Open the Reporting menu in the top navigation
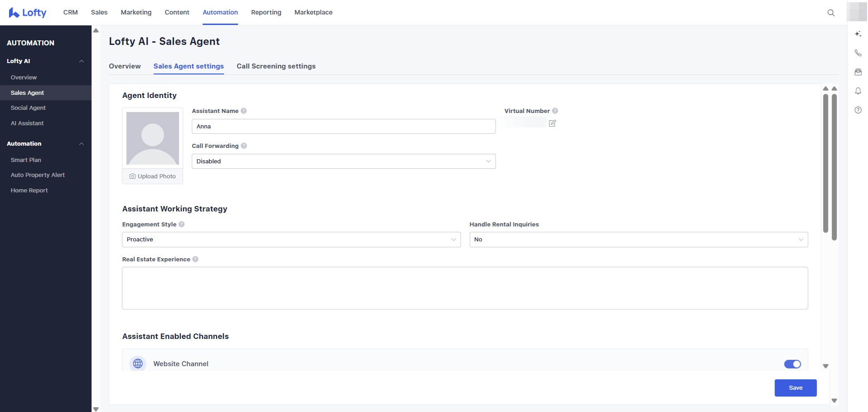868x412 pixels. [266, 13]
